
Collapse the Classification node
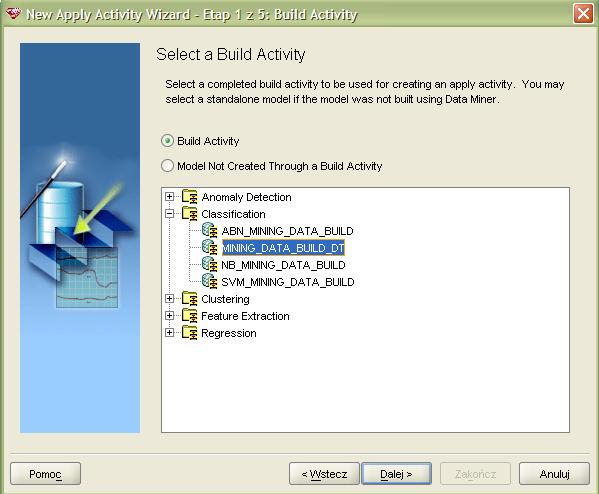[x=170, y=214]
